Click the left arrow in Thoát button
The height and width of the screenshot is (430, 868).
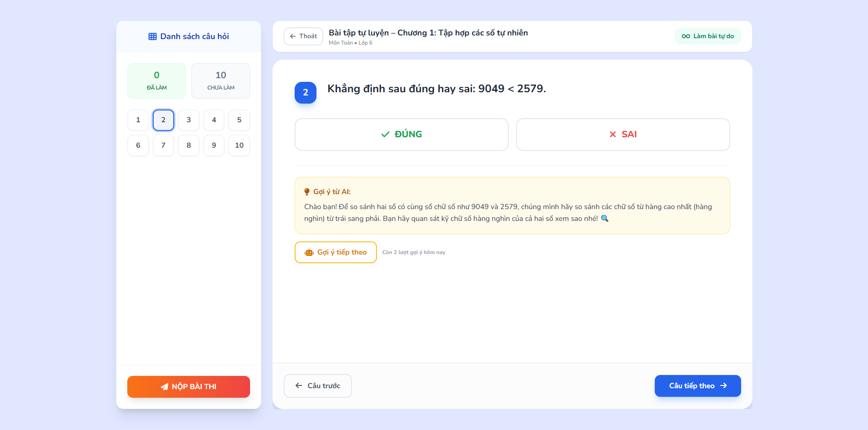point(293,36)
